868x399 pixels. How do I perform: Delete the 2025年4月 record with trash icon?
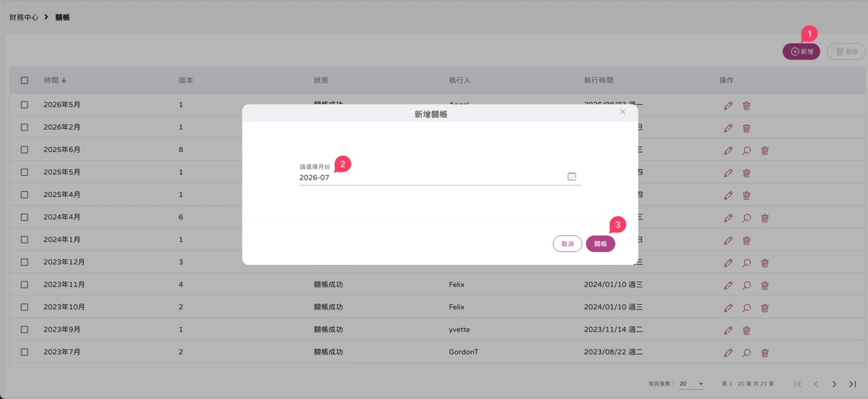point(746,196)
